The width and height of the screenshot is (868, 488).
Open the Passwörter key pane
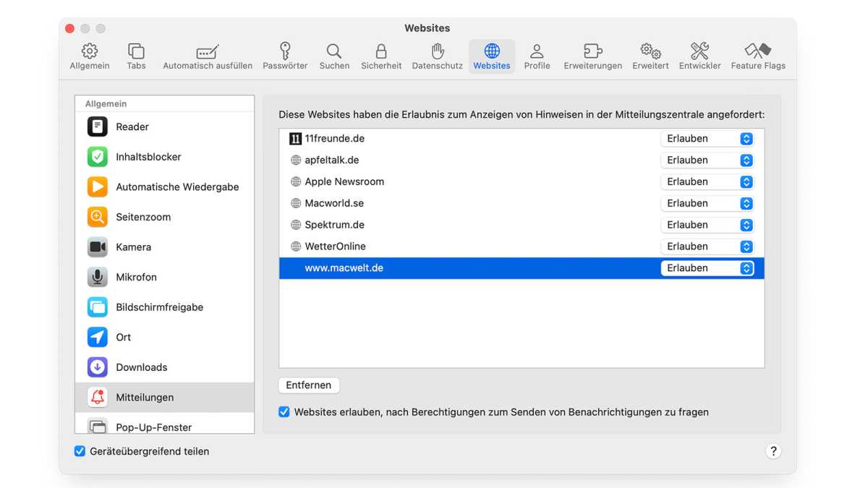point(285,56)
